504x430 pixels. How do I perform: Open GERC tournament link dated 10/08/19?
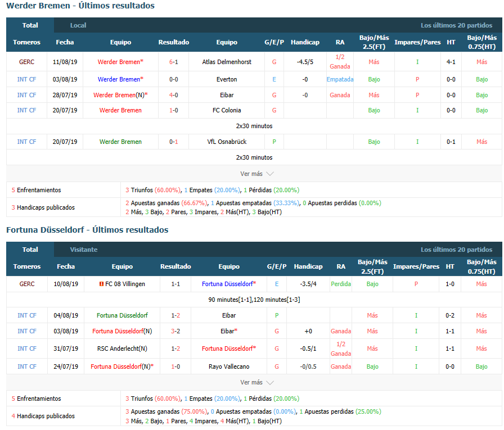coord(27,284)
